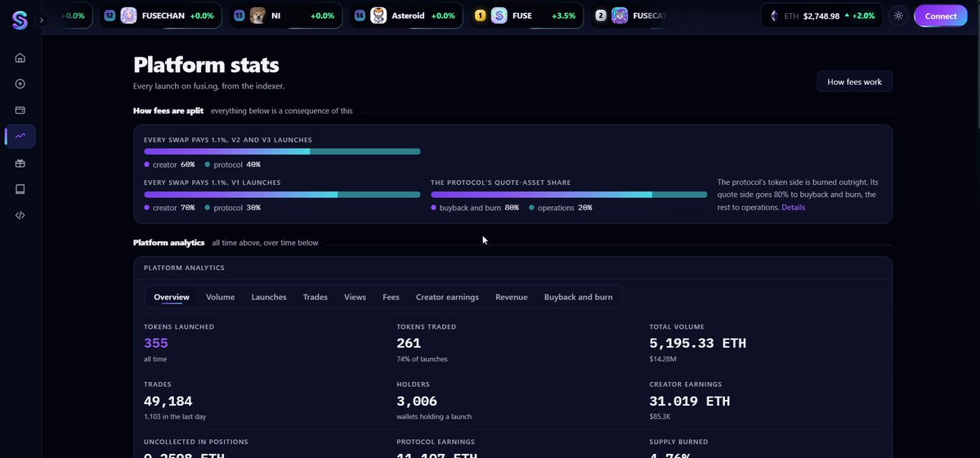This screenshot has width=980, height=458.
Task: Open the Asteroid ticker item
Action: click(x=406, y=16)
